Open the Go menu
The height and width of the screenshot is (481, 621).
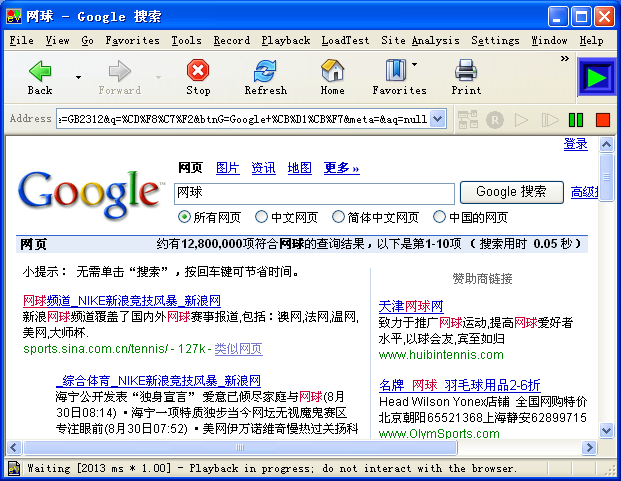coord(88,40)
